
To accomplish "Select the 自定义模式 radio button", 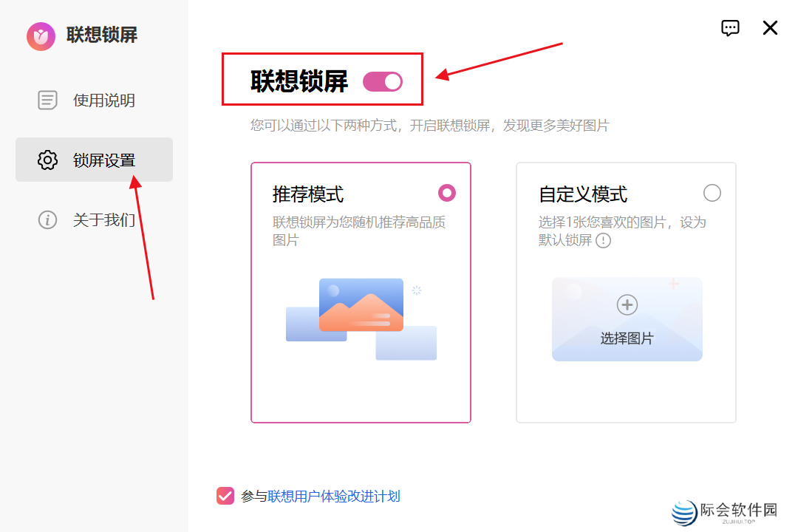I will click(712, 193).
